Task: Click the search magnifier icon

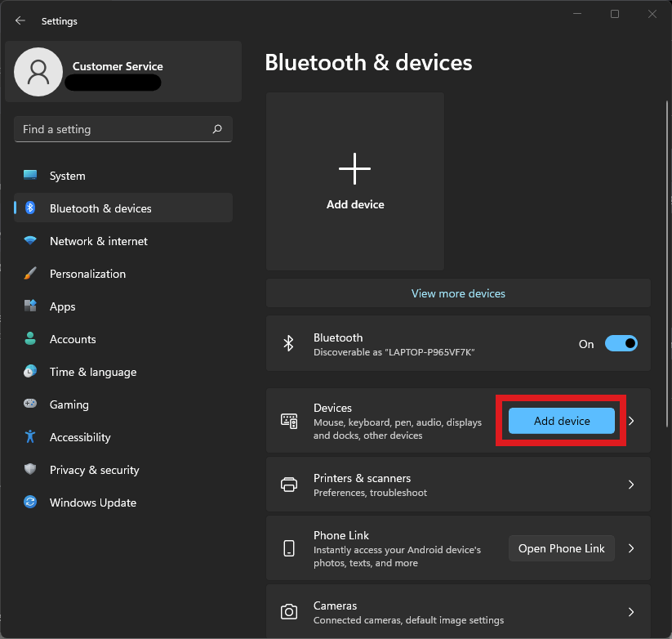Action: 217,128
